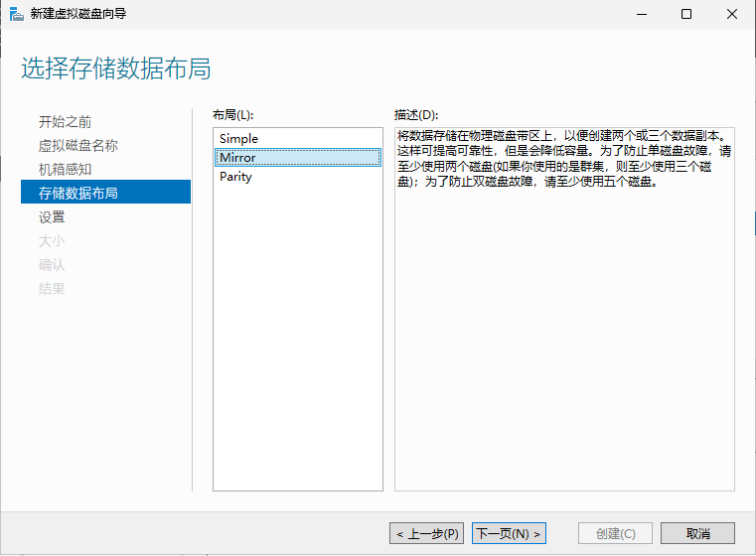
Task: Minimize the 新建虚拟磁盘向导 window
Action: click(641, 15)
